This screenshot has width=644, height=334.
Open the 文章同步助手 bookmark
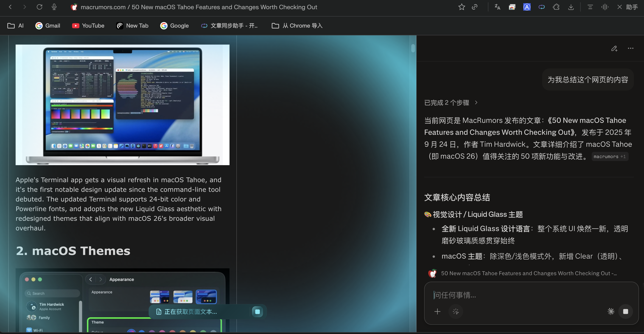[229, 25]
